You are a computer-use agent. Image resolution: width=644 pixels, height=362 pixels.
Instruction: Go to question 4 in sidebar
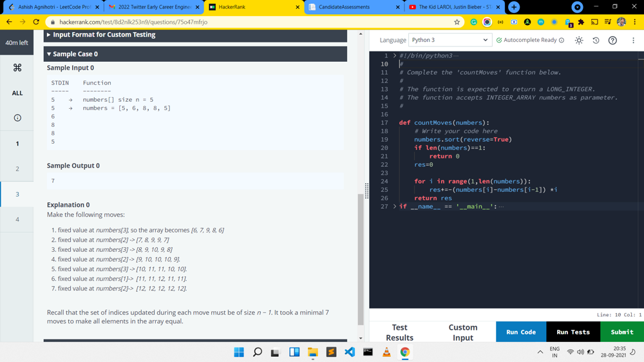17,220
